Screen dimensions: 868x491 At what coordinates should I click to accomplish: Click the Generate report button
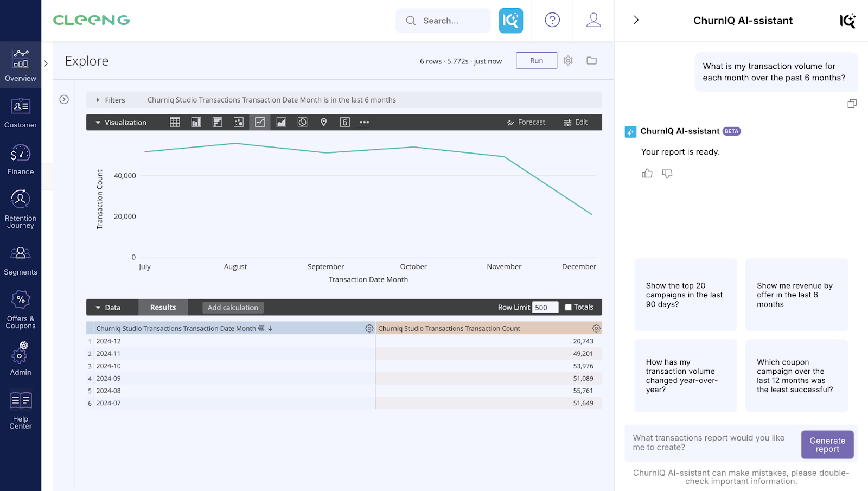click(827, 445)
